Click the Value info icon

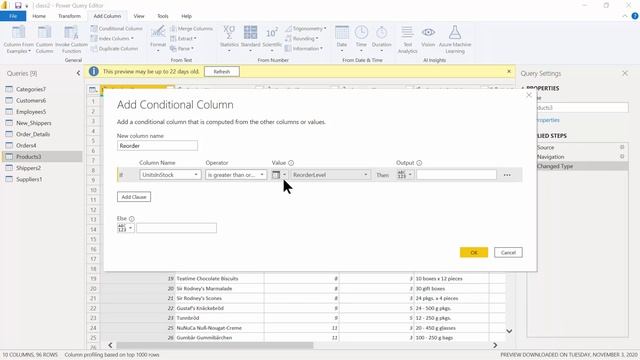coord(291,163)
